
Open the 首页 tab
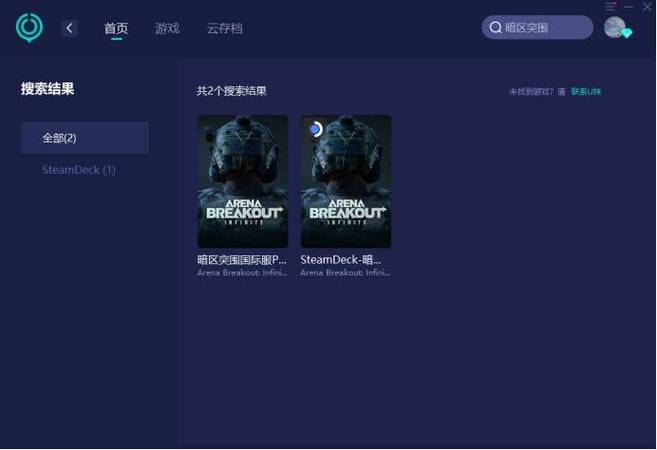(x=116, y=28)
